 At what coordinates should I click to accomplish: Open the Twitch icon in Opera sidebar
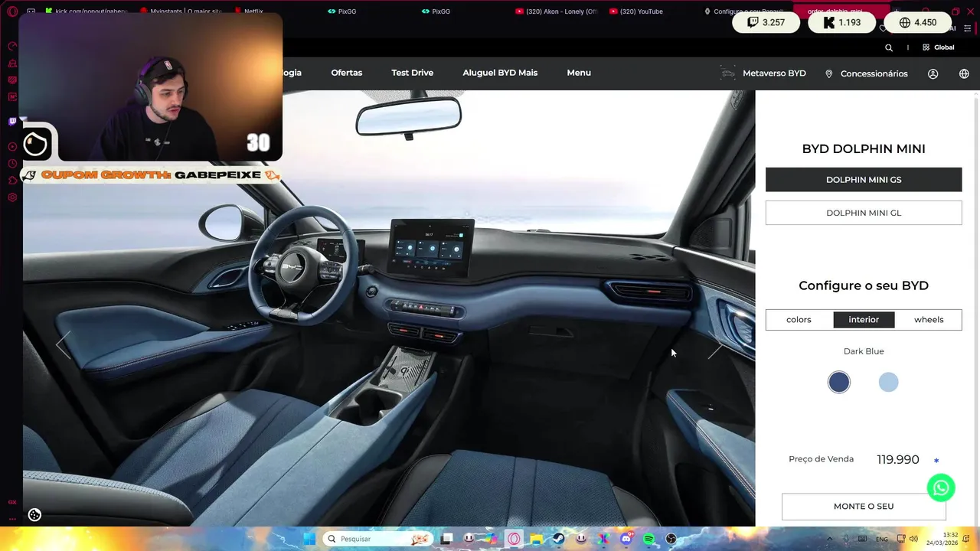[x=12, y=122]
